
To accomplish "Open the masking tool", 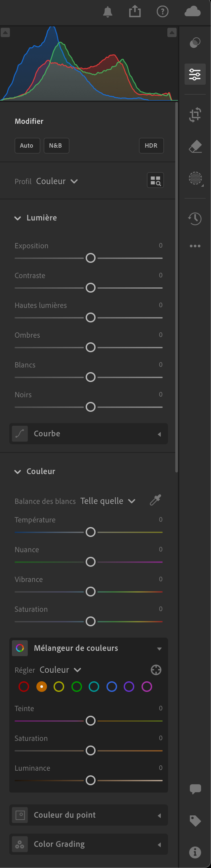I will (x=195, y=178).
